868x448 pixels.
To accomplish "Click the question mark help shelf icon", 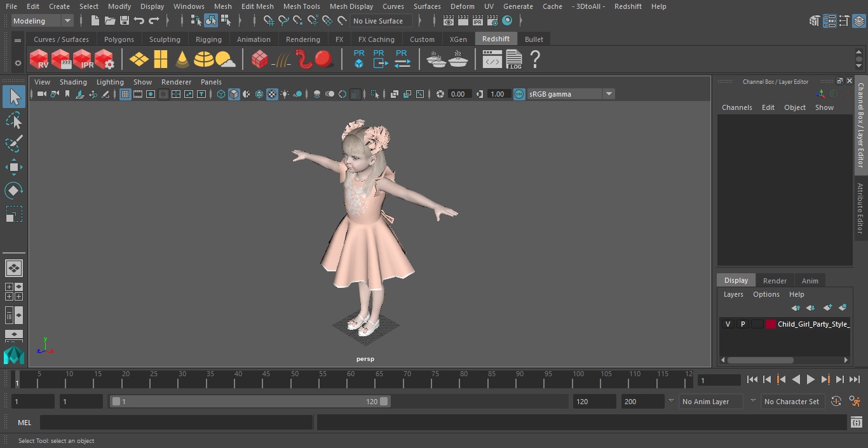I will coord(535,60).
